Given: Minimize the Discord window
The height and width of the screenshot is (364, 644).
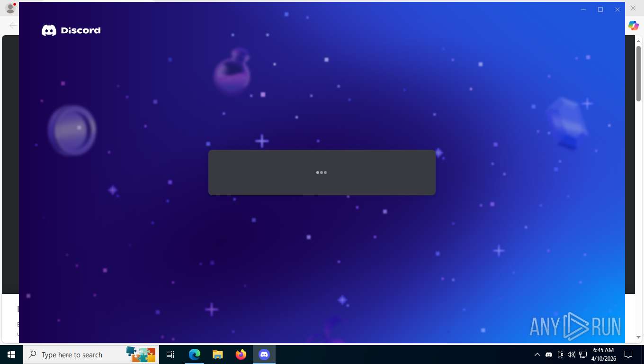Looking at the screenshot, I should (x=583, y=9).
